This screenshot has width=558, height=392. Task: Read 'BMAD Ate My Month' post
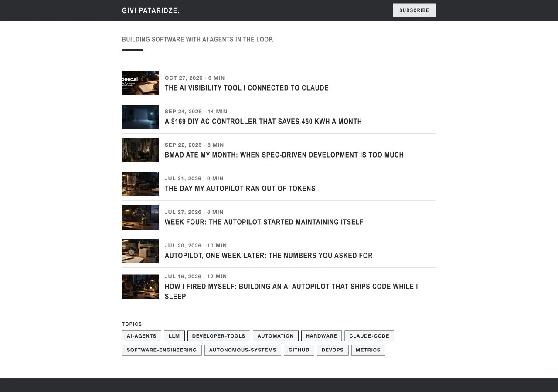(284, 155)
